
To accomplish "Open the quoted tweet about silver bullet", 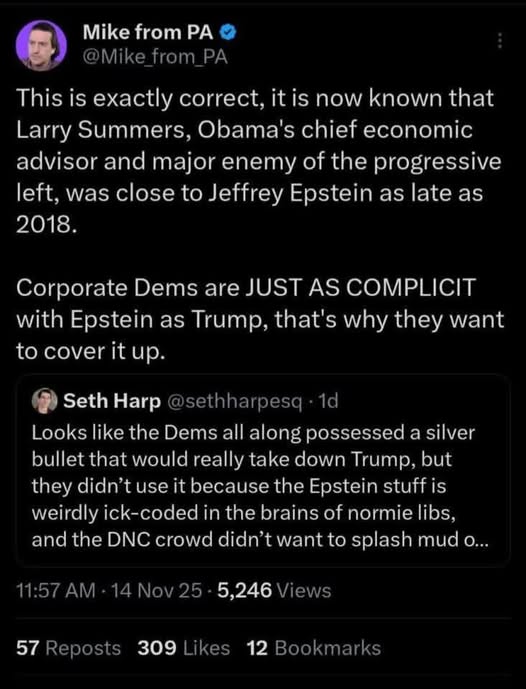I will [263, 469].
